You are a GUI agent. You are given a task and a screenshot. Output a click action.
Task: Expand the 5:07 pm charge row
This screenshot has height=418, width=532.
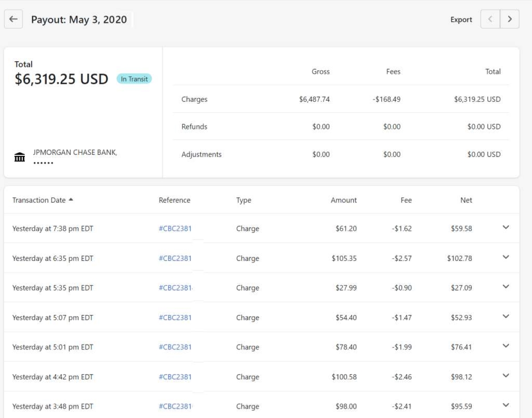(506, 316)
